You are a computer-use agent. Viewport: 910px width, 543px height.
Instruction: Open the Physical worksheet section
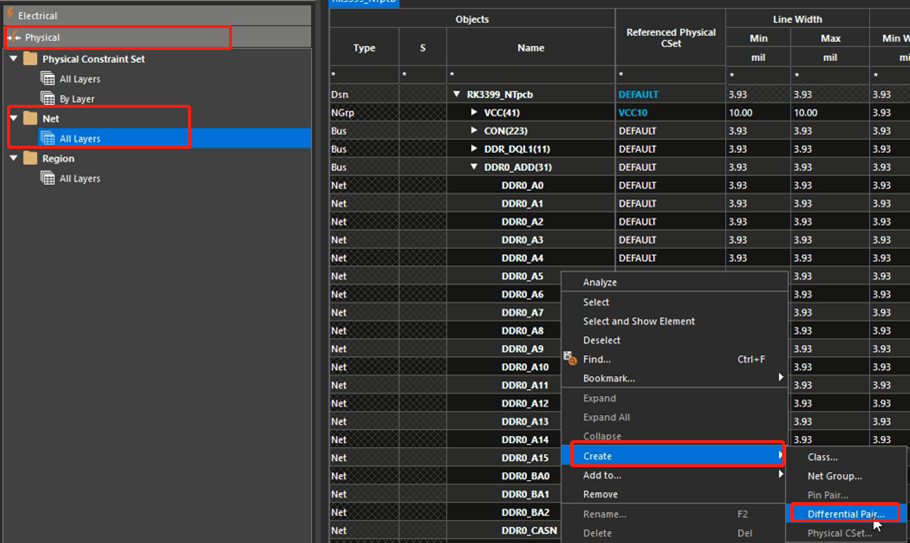click(157, 38)
